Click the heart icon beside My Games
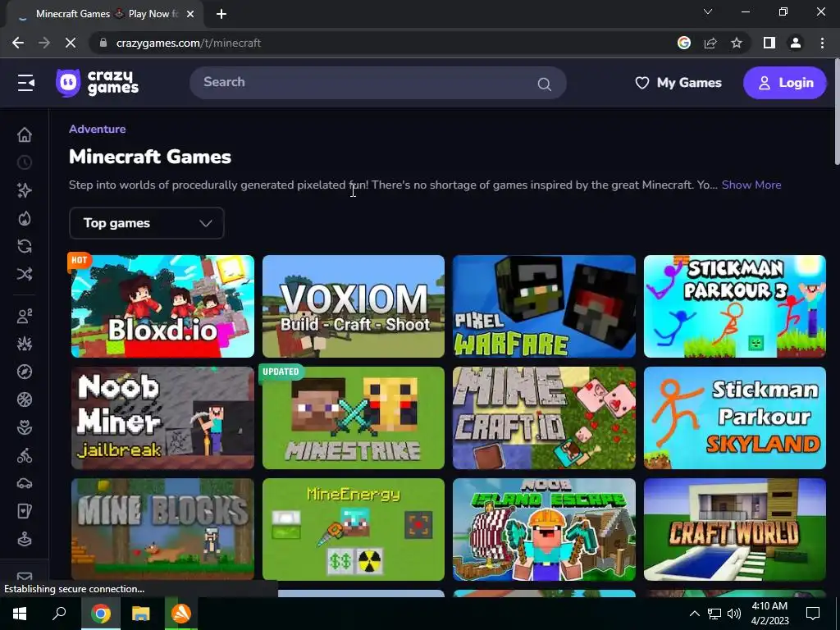 641,83
